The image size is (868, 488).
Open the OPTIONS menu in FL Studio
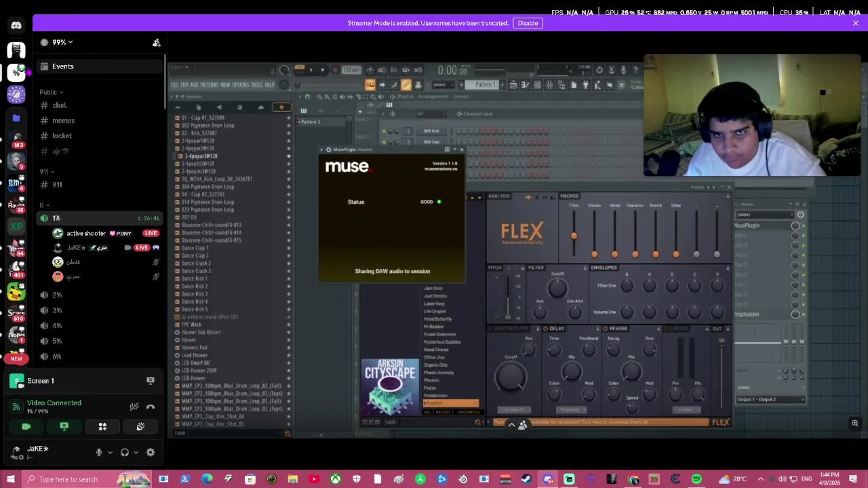tap(241, 85)
